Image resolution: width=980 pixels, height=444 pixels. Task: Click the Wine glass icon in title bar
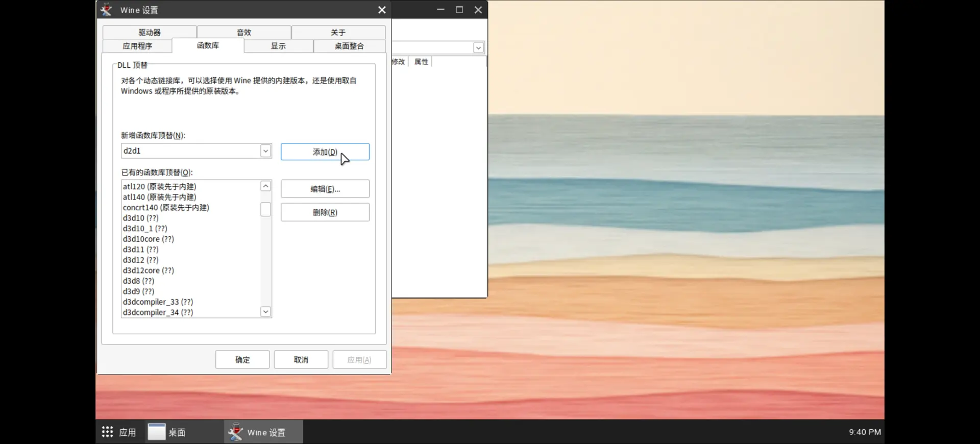[106, 10]
